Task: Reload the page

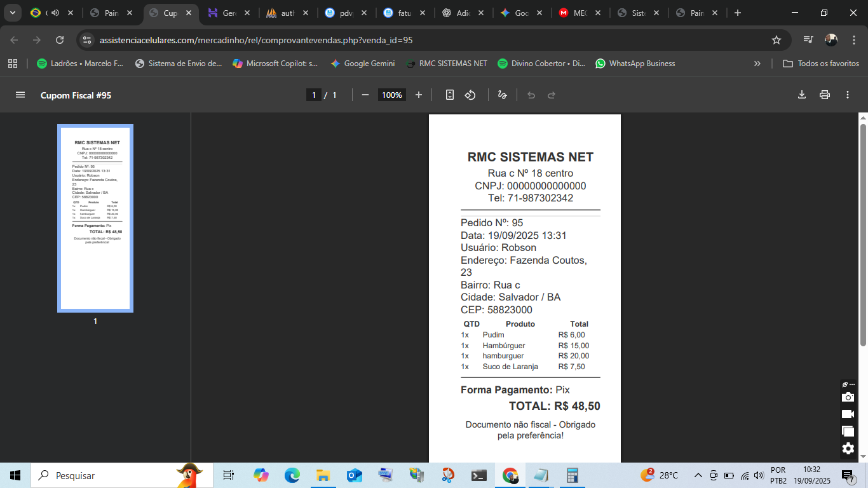Action: click(x=60, y=40)
